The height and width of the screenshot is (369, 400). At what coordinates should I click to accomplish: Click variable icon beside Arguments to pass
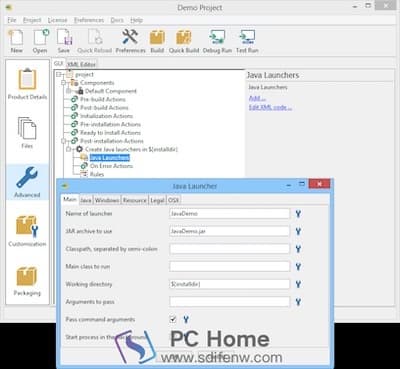298,302
